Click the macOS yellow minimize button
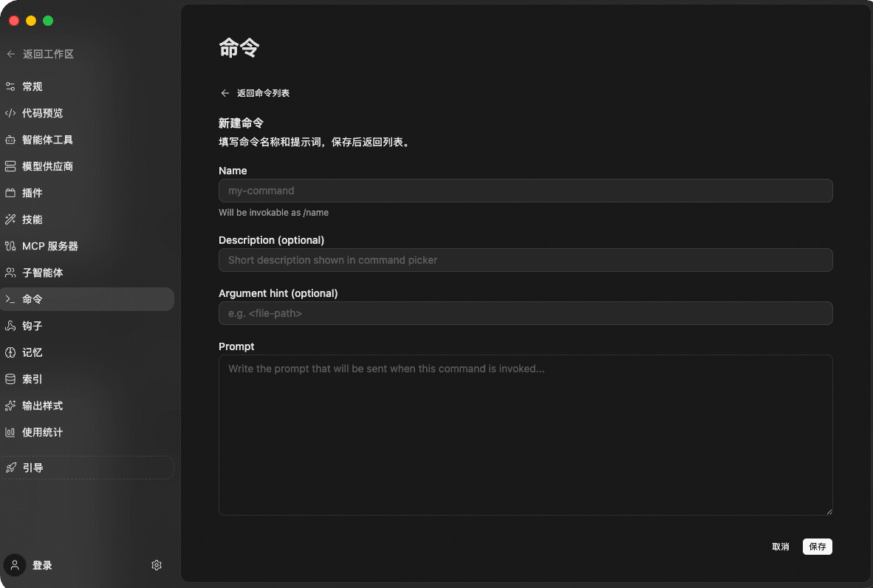The image size is (873, 588). (x=31, y=21)
